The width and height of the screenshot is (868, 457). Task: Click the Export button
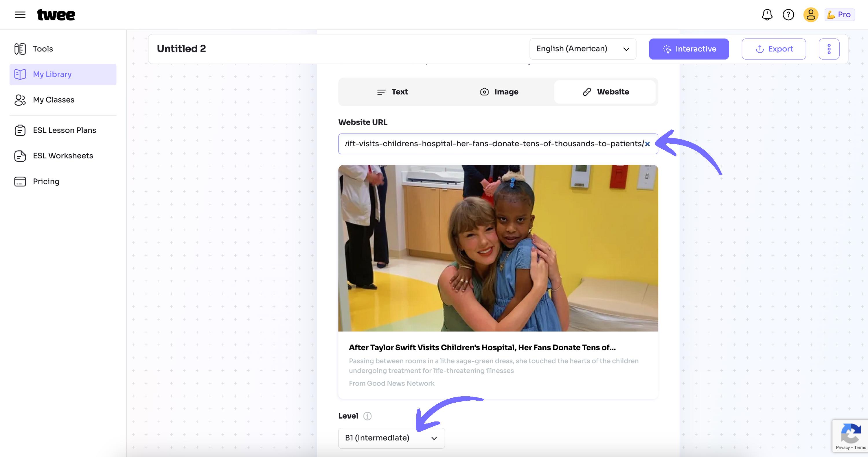click(x=774, y=49)
